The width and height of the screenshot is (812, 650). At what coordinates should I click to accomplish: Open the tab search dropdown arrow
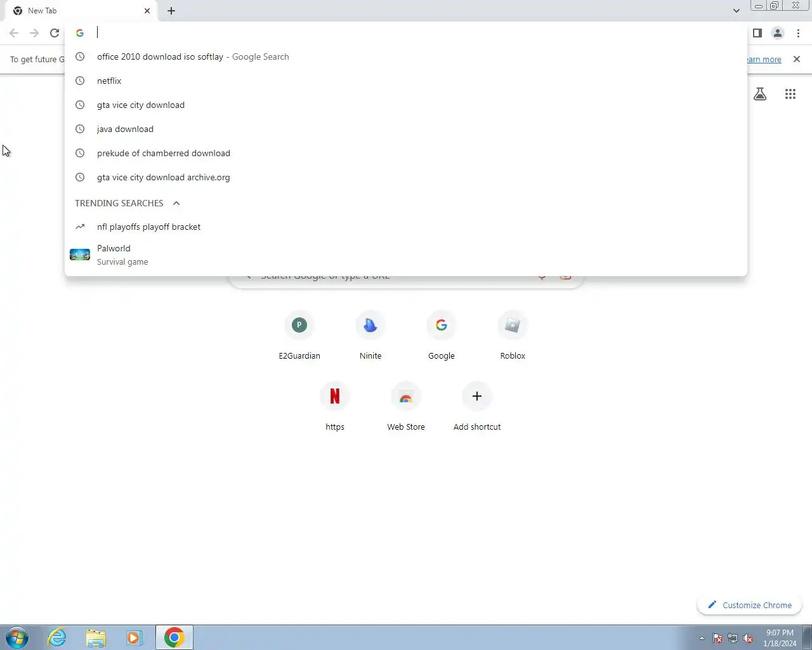pyautogui.click(x=736, y=11)
